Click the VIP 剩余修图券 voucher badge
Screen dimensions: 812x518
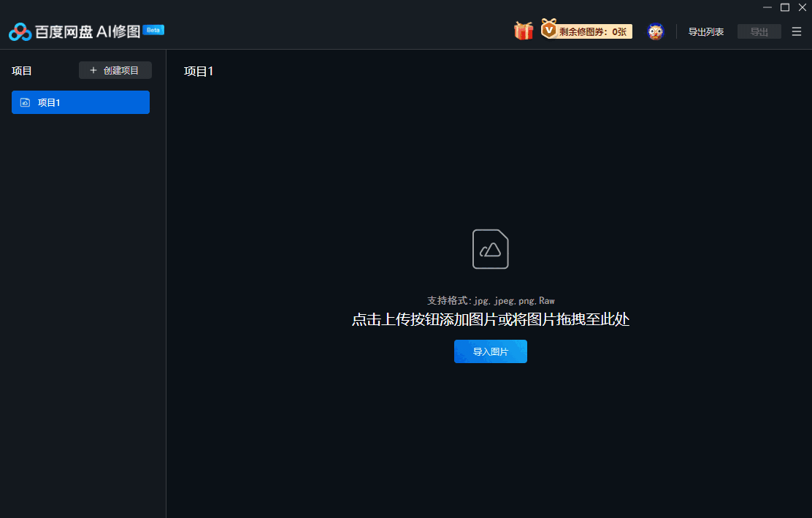coord(588,31)
